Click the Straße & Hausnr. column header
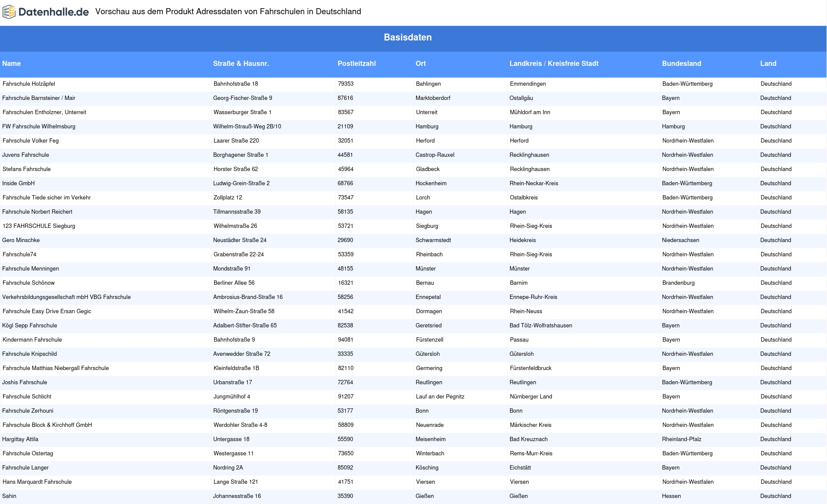Viewport: 827px width, 504px height. point(241,63)
